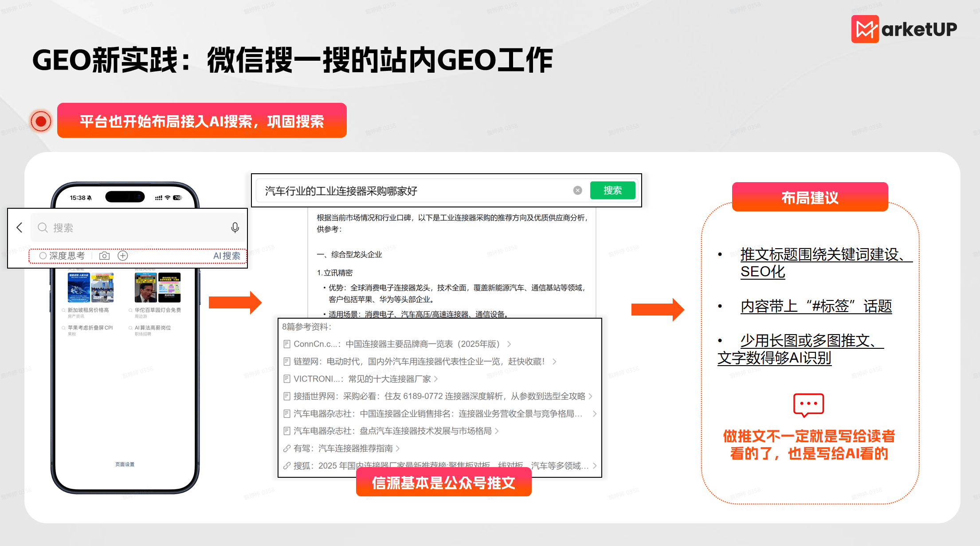Tap 页面设置 at phone bottom
The height and width of the screenshot is (546, 980).
tap(125, 464)
